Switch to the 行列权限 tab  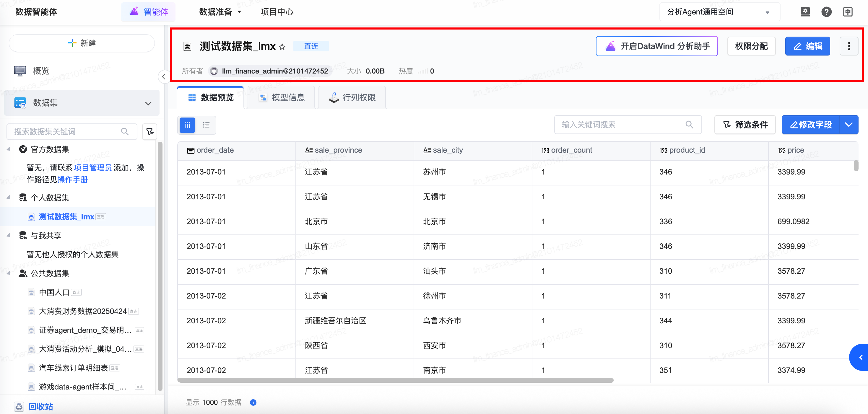(x=352, y=97)
